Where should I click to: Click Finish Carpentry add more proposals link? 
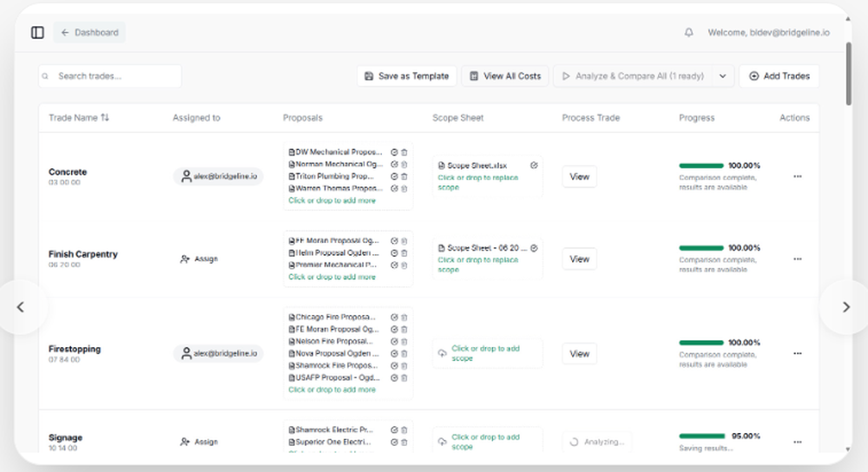click(x=332, y=278)
